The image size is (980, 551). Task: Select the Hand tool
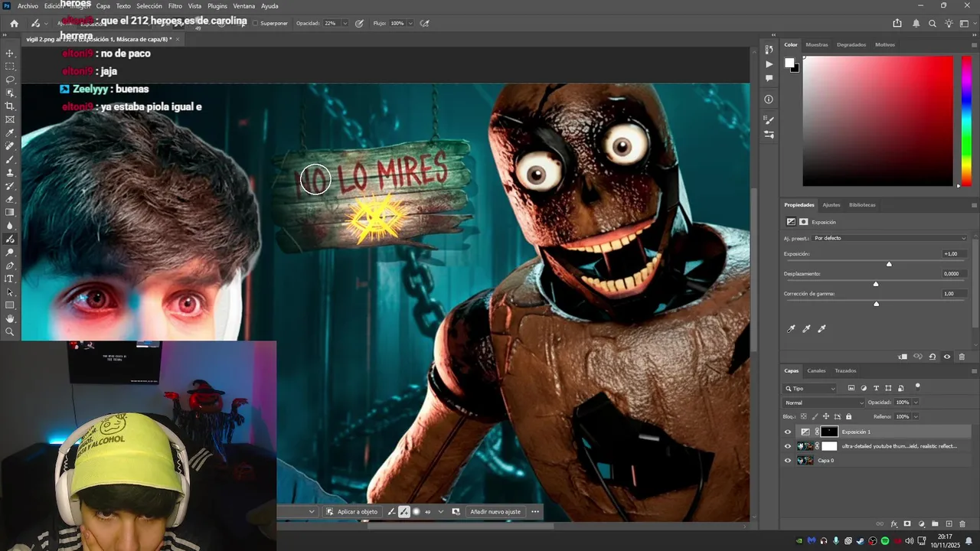point(10,318)
